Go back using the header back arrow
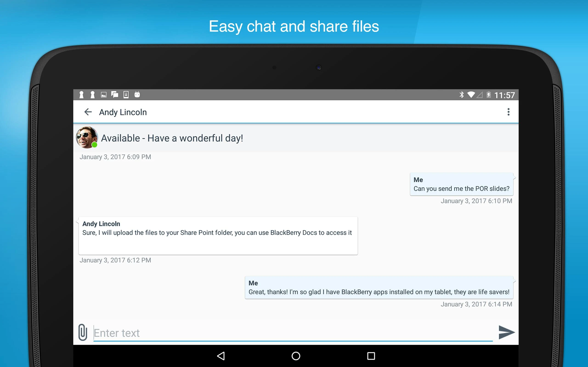Image resolution: width=588 pixels, height=367 pixels. [88, 112]
